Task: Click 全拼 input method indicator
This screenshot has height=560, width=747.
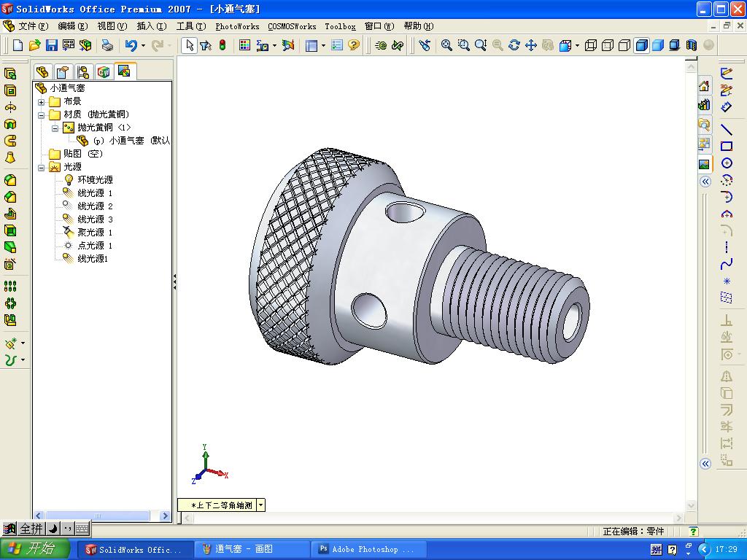Action: (31, 529)
